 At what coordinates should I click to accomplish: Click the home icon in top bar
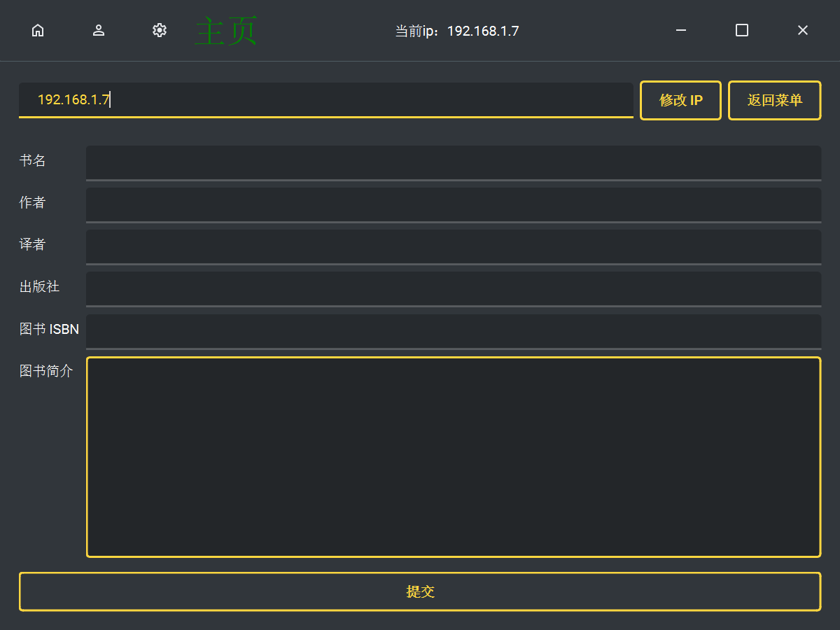point(38,30)
